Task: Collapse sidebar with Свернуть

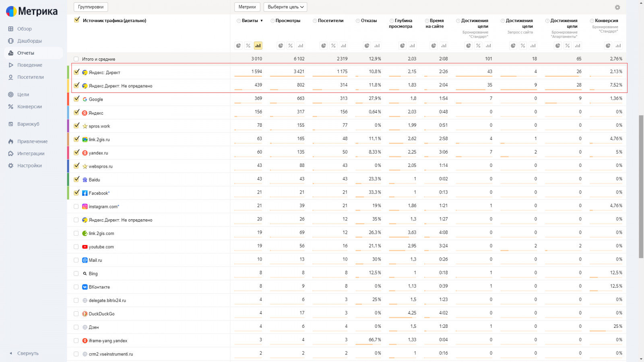Action: click(x=27, y=353)
